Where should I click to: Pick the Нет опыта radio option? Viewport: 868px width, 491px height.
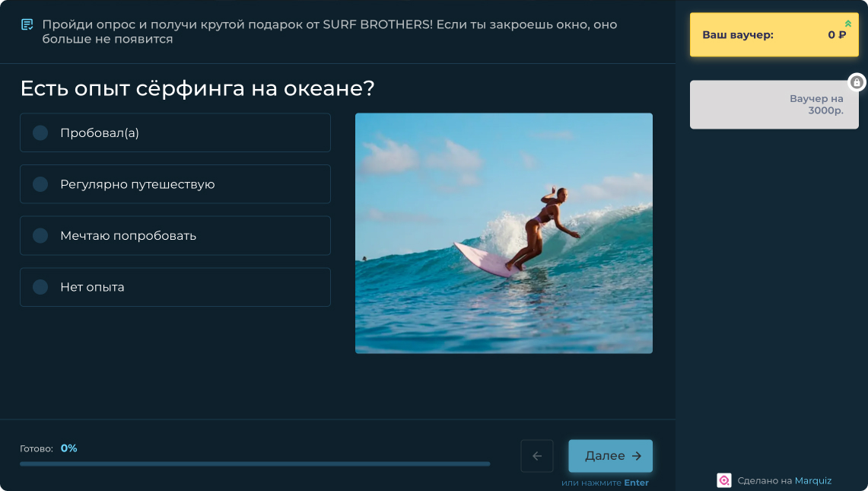click(175, 287)
